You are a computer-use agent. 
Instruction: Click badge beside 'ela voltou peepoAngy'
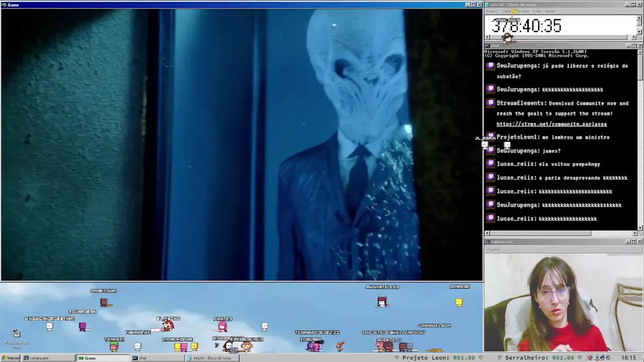tap(491, 163)
